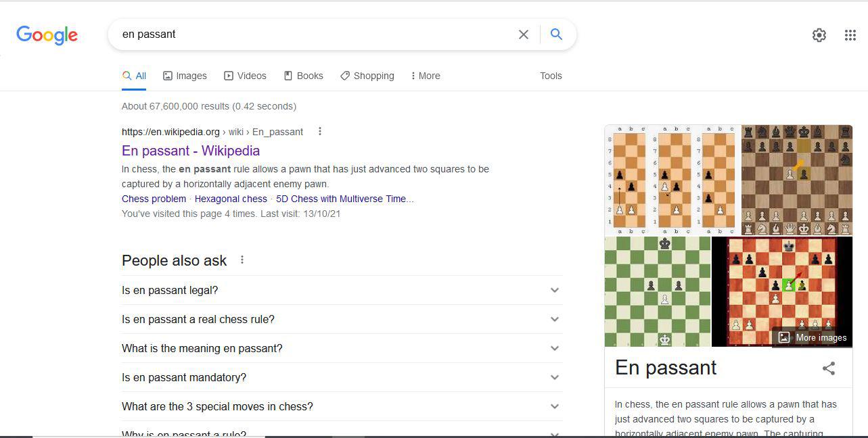This screenshot has height=438, width=868.
Task: Open the En passant - Wikipedia link
Action: click(191, 151)
